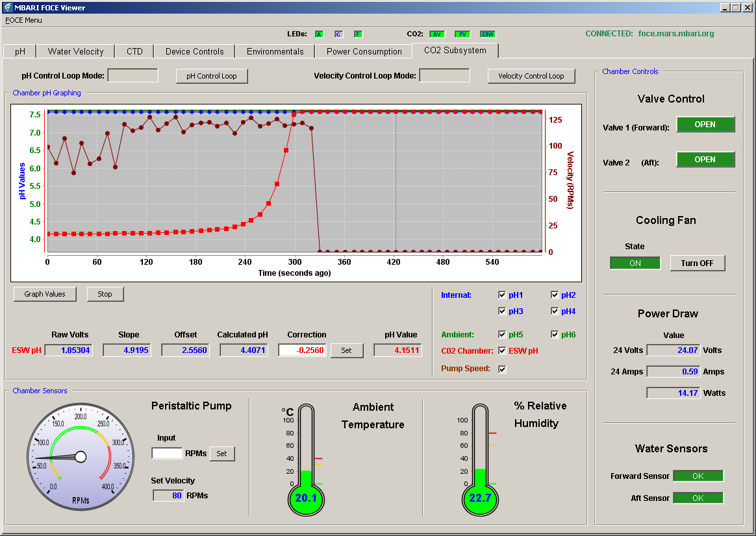756x536 pixels.
Task: Click the CO2 AV status indicator
Action: (437, 34)
